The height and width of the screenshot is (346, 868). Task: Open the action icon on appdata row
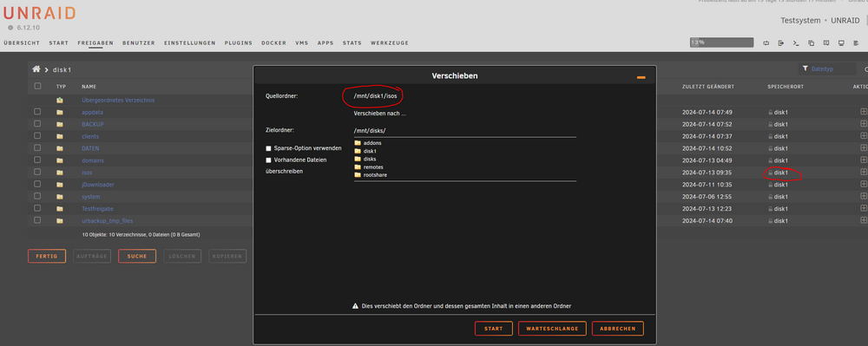pos(864,112)
